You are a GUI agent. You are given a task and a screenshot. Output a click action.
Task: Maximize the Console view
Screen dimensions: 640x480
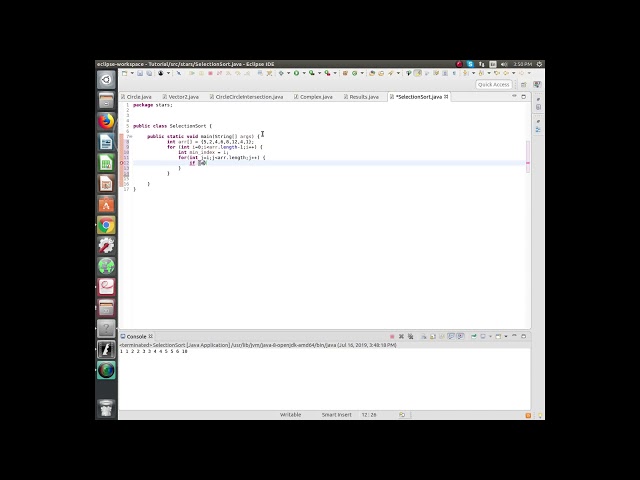click(x=524, y=336)
